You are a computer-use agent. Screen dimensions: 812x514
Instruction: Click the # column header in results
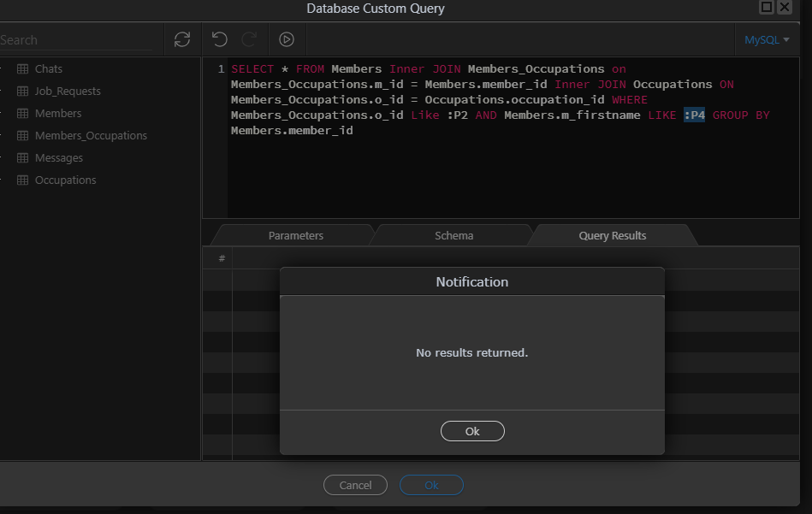[x=222, y=258]
